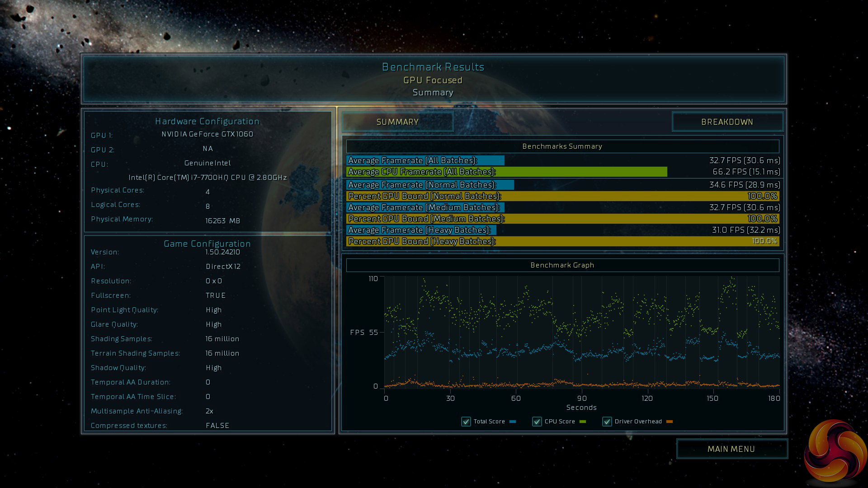Open the SUMMARY tab
The height and width of the screenshot is (488, 868).
point(397,122)
